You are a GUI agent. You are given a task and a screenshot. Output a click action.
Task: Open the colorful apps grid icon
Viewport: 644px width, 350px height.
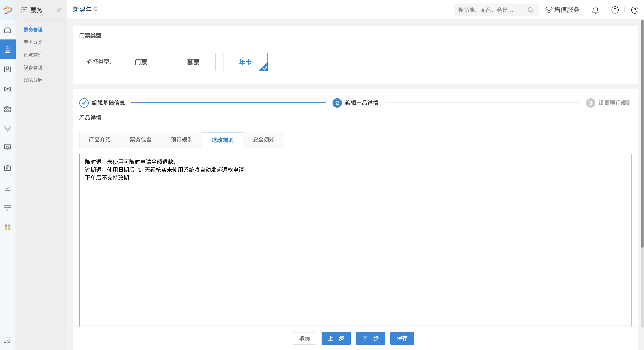(7, 227)
